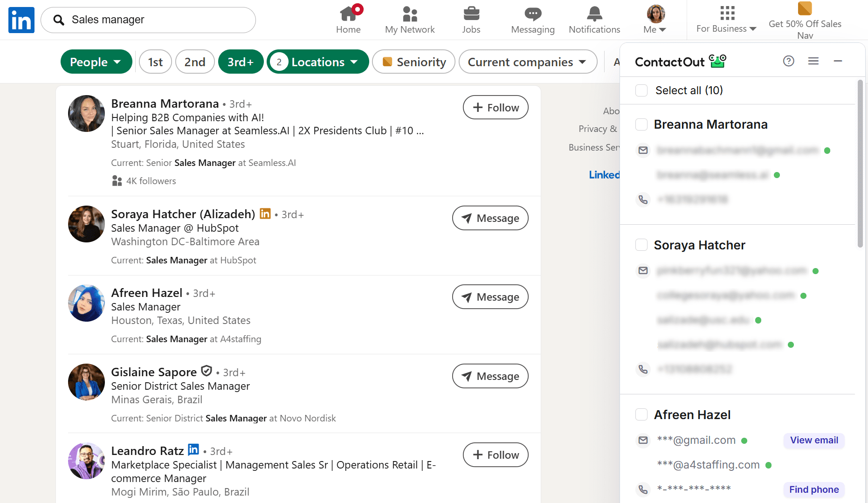The image size is (868, 503).
Task: Open Messaging chat bubble icon
Action: [532, 14]
